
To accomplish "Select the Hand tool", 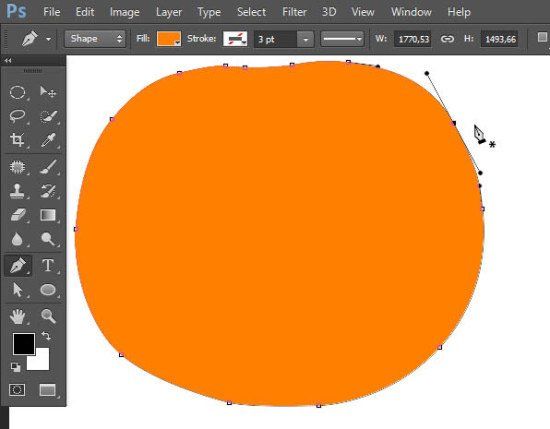I will click(x=18, y=316).
